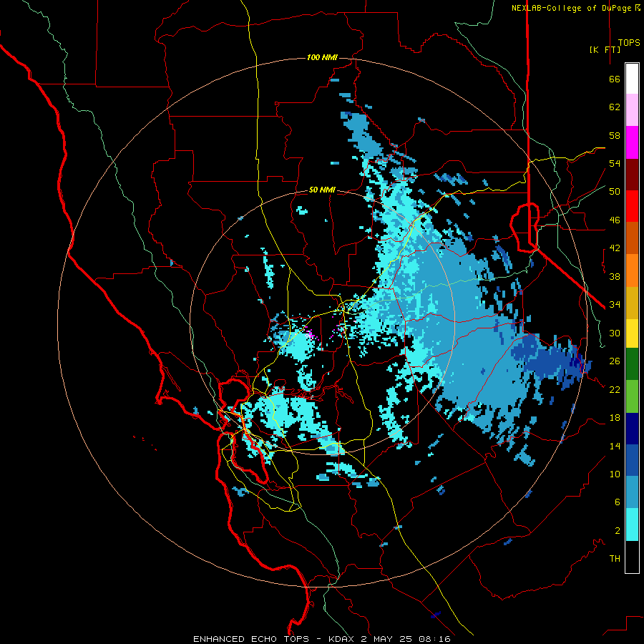The width and height of the screenshot is (644, 644).
Task: Click the cyan legend swatch
Action: (632, 525)
